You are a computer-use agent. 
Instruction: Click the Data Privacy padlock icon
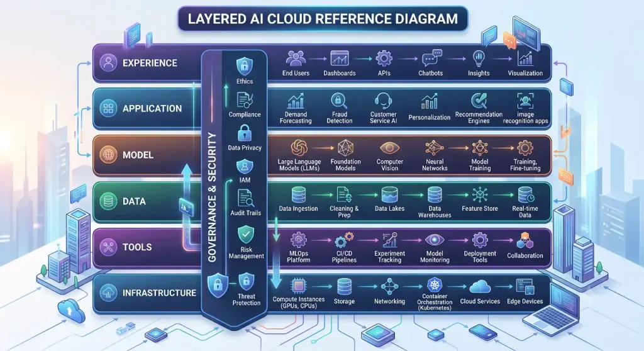(x=245, y=133)
